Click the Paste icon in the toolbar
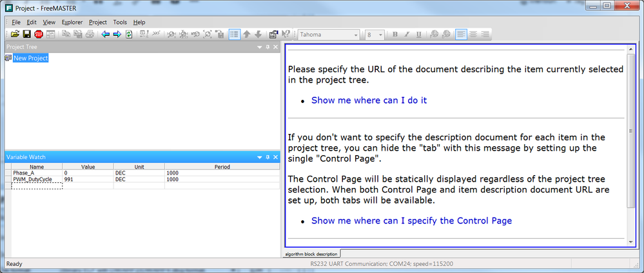The width and height of the screenshot is (644, 273). (77, 35)
